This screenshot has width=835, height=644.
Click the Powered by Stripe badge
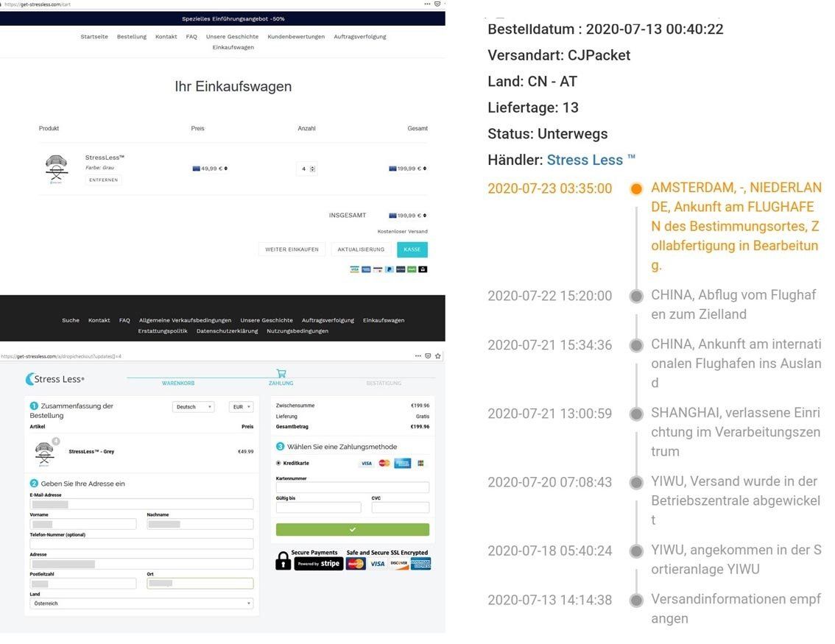point(318,564)
